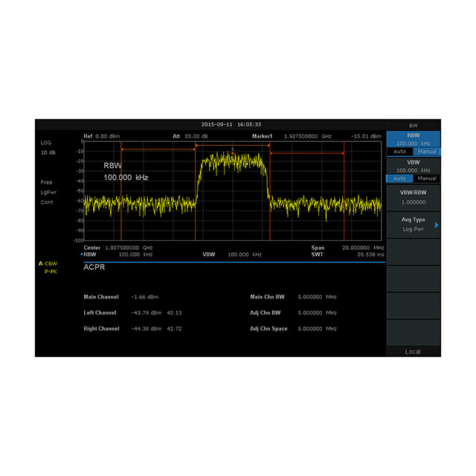Switch VBW to Manual mode
Image resolution: width=476 pixels, height=476 pixels.
427,178
